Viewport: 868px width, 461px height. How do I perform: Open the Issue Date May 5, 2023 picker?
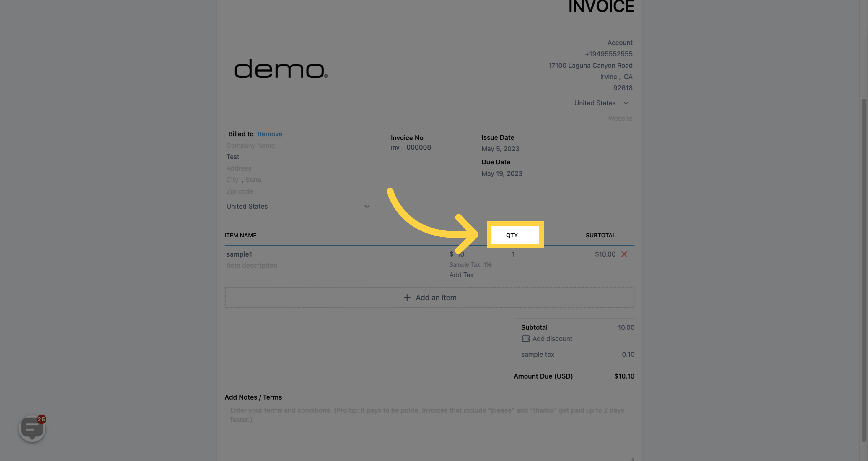(x=500, y=149)
